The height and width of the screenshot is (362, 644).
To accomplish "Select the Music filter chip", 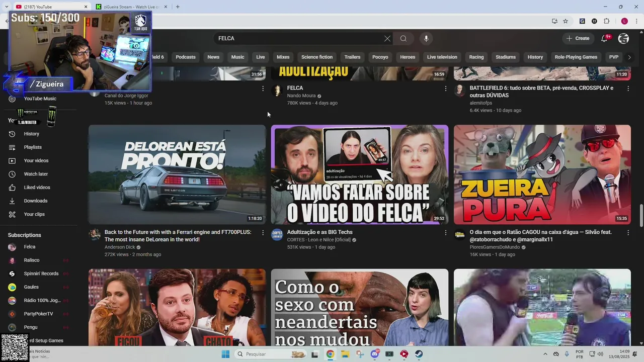I will coord(237,57).
